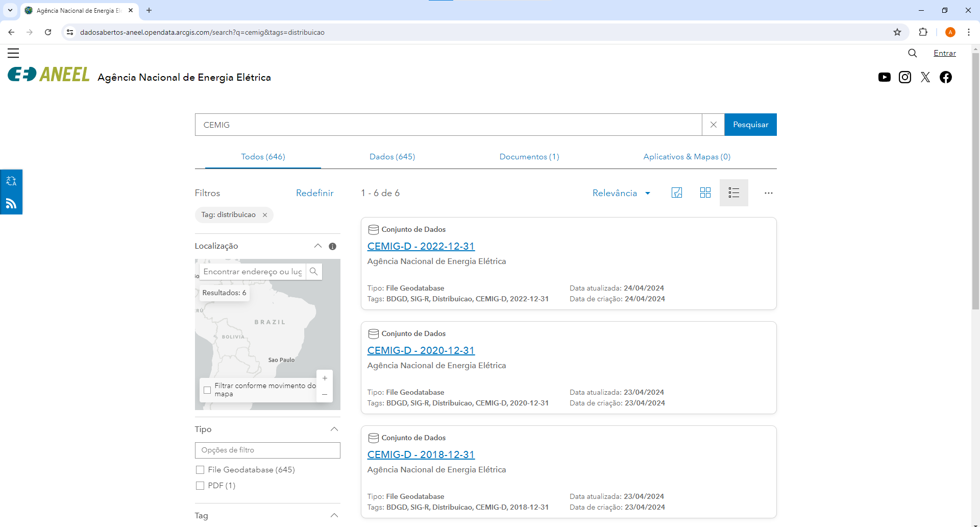
Task: Open ANEEL Instagram icon
Action: click(905, 77)
